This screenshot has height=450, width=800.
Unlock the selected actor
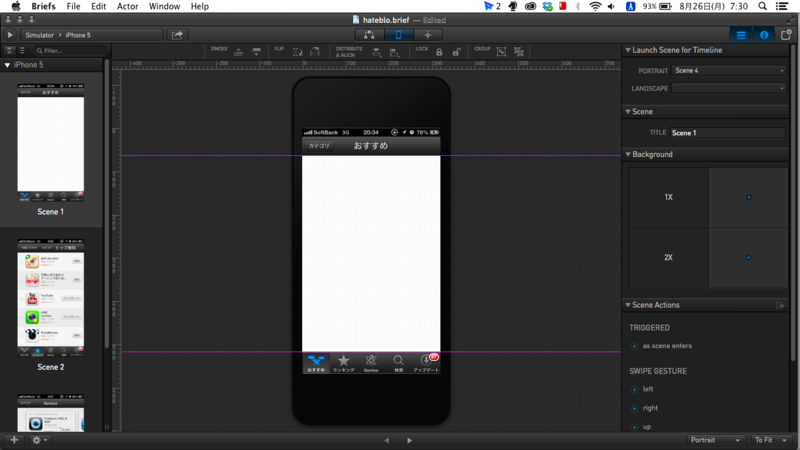point(457,52)
